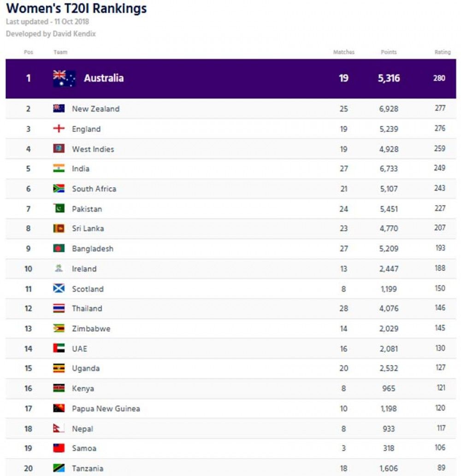Image resolution: width=461 pixels, height=476 pixels.
Task: Click the Sri Lanka flag icon
Action: tap(59, 228)
